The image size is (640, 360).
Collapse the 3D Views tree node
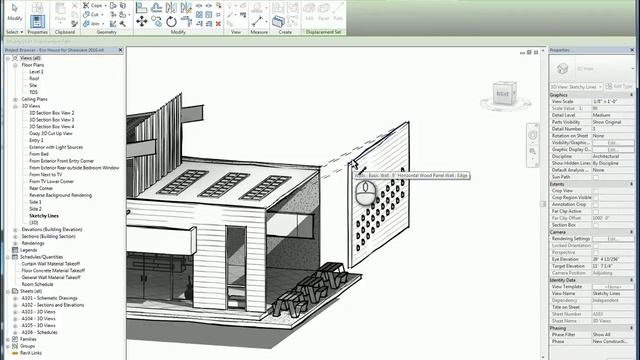(x=15, y=106)
